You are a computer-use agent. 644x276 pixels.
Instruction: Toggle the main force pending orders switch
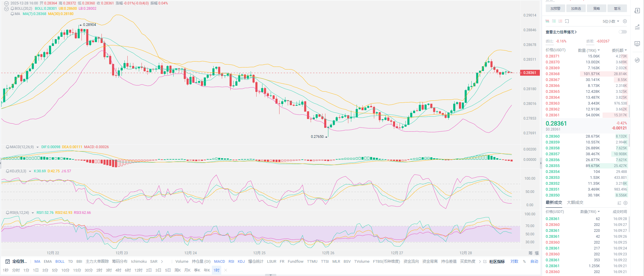pyautogui.click(x=623, y=32)
